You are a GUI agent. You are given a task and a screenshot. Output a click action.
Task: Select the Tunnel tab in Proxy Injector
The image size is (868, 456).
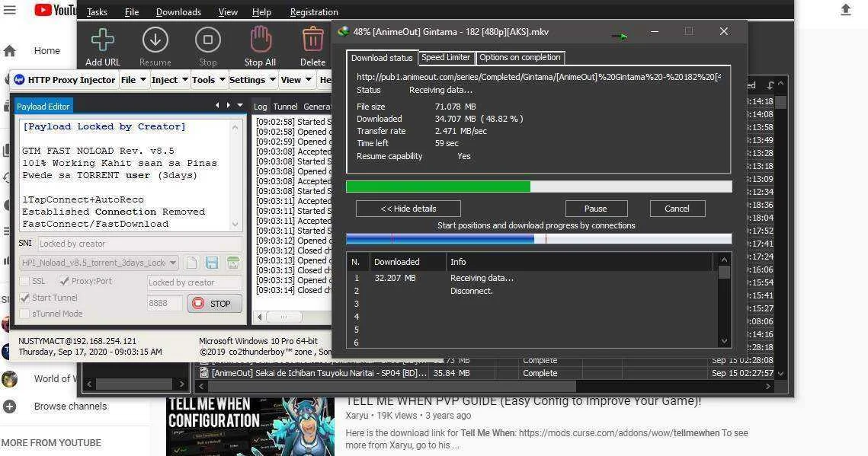(x=285, y=107)
